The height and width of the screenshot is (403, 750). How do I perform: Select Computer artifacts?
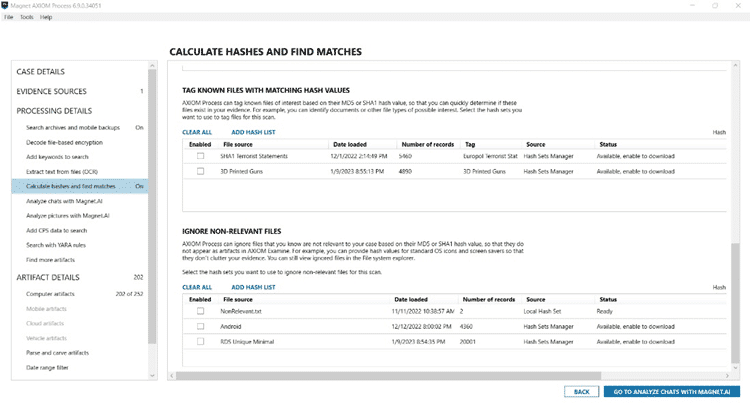point(50,294)
